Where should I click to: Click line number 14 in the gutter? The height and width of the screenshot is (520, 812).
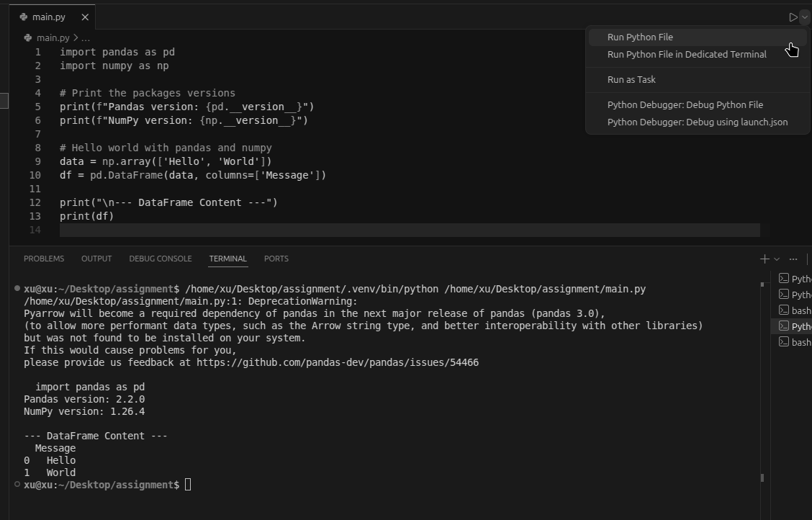click(x=35, y=230)
